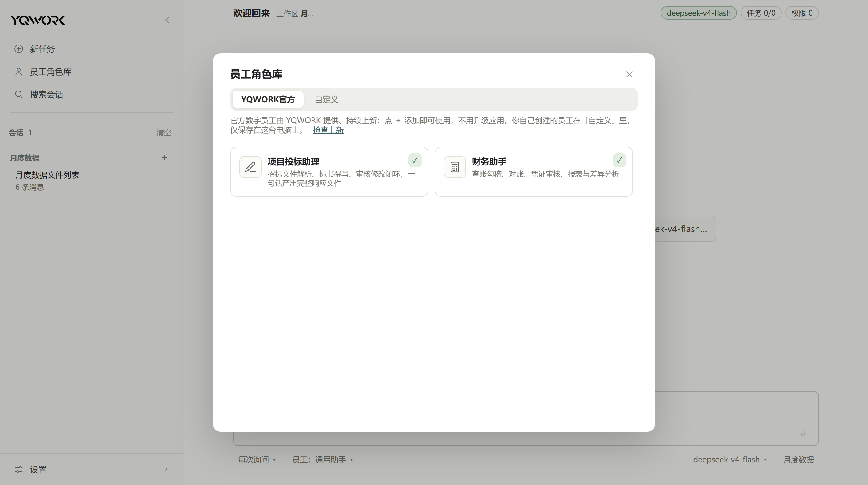Screen dimensions: 868x485
Task: Switch to the YQWORK官方 tab
Action: [268, 99]
